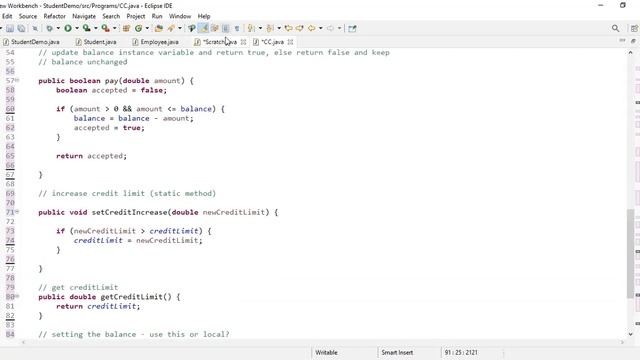
Task: Click the Save All toolbar icon
Action: coord(21,28)
